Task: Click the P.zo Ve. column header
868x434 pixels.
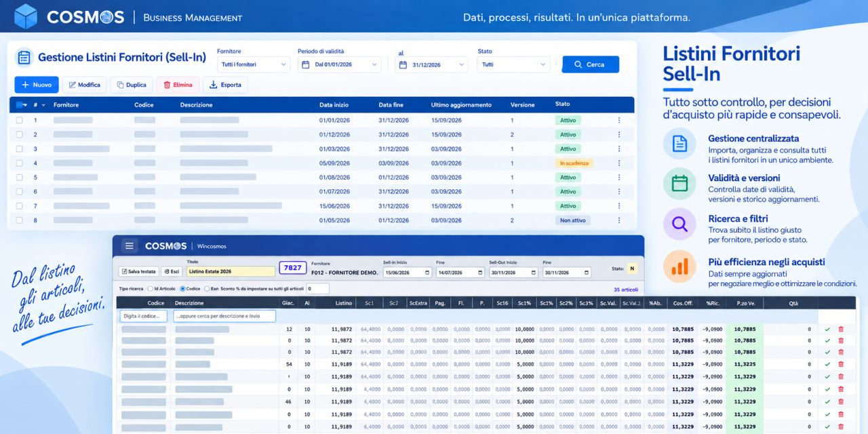Action: [745, 303]
